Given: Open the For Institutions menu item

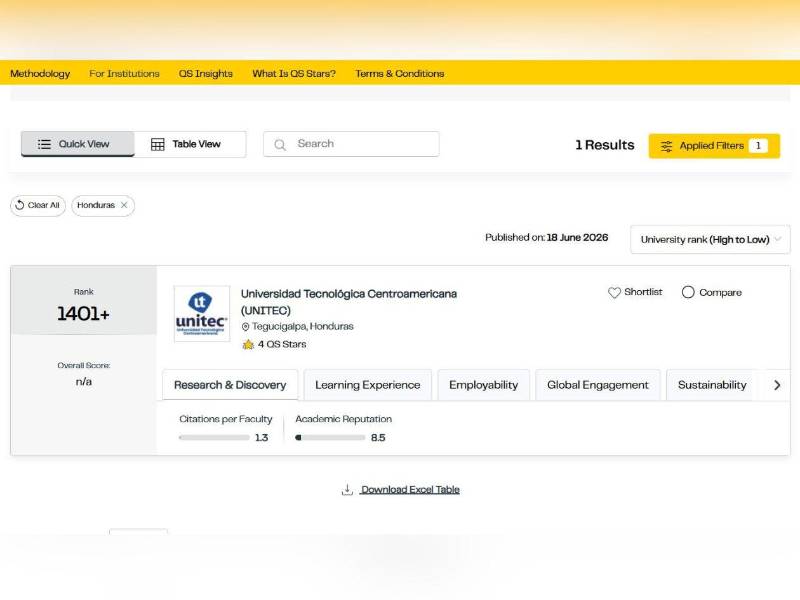Looking at the screenshot, I should 124,73.
